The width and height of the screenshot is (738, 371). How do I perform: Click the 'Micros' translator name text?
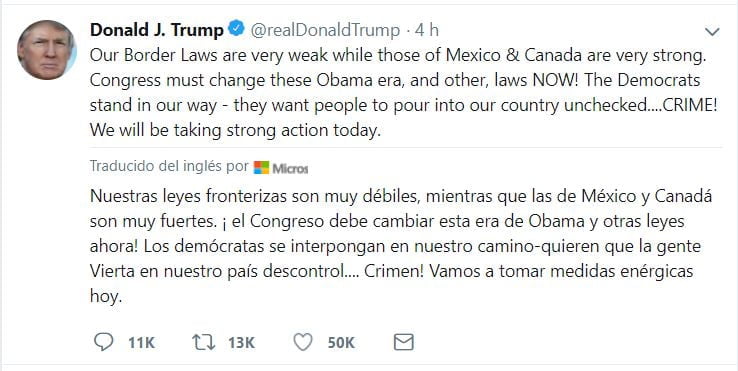click(x=290, y=168)
